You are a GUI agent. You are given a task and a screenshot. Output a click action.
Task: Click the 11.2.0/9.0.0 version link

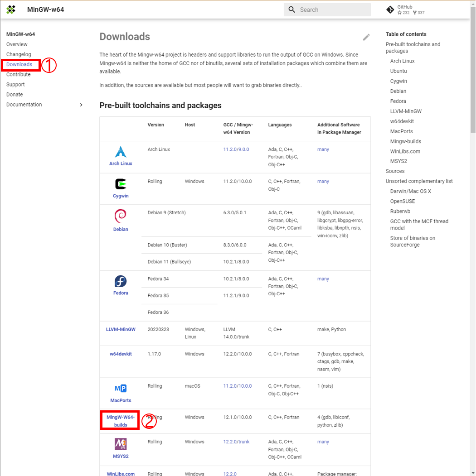point(236,149)
